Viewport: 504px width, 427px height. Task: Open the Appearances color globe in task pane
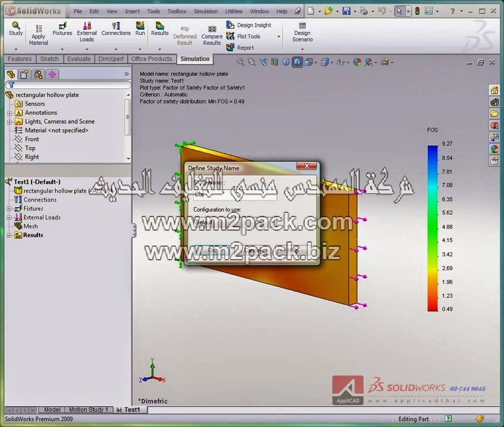point(495,149)
